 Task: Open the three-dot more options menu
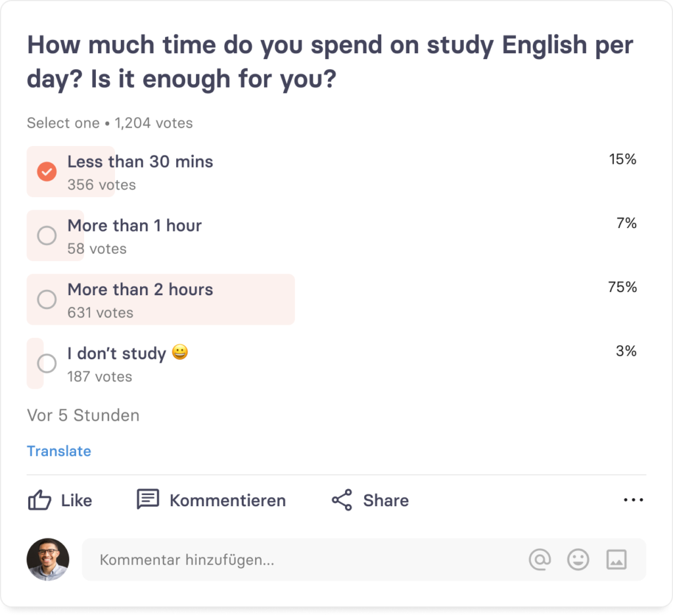click(633, 500)
